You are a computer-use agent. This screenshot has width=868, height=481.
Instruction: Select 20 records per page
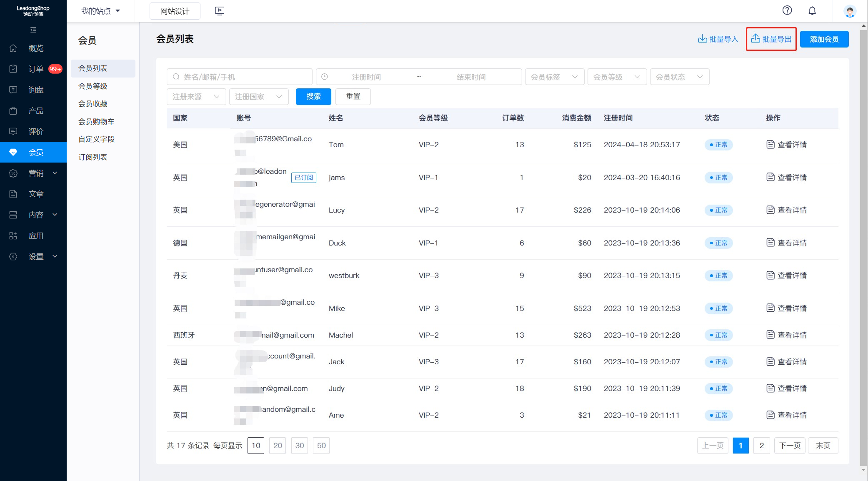[278, 446]
